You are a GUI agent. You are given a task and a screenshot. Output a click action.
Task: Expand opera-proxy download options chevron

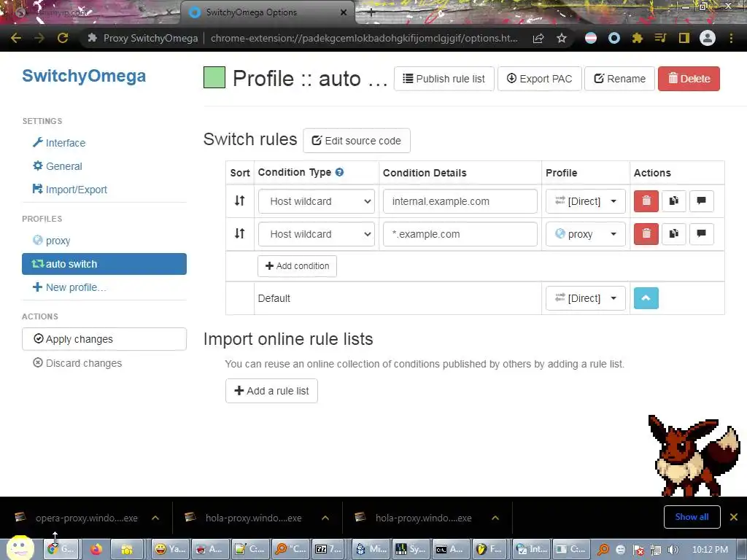[155, 518]
